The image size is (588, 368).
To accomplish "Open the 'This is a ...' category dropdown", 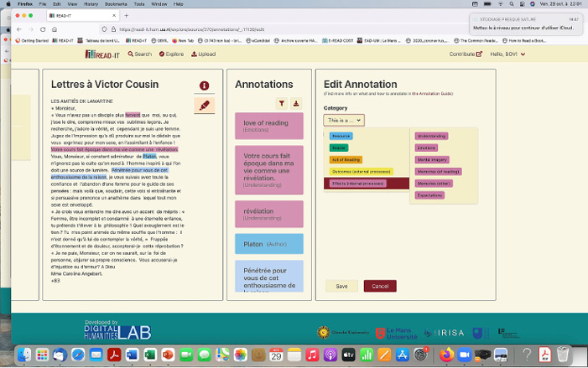I will click(344, 121).
